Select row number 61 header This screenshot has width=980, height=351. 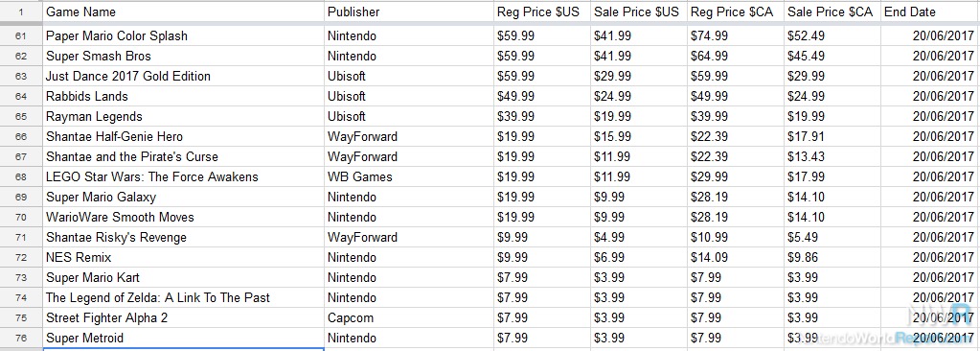click(x=21, y=35)
